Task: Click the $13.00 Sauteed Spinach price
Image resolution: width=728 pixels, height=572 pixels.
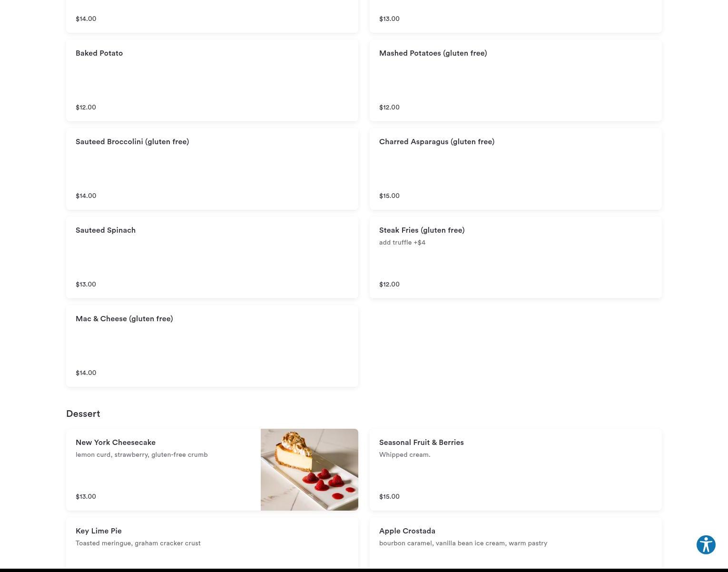Action: pos(86,284)
